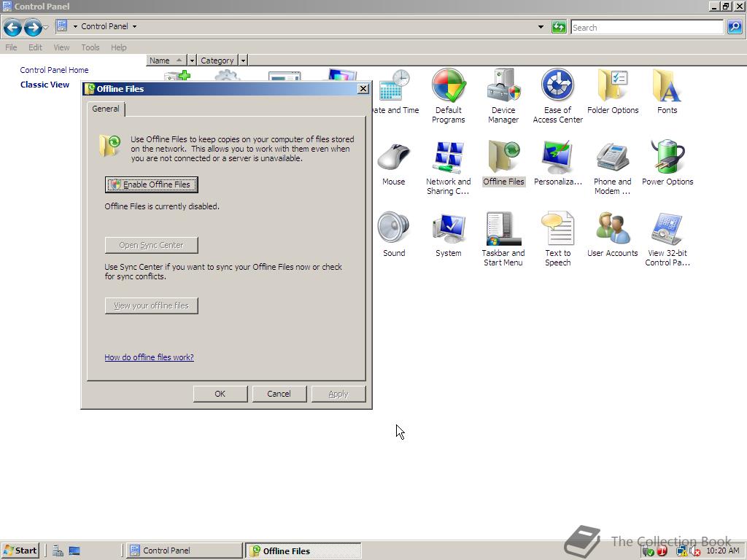Click the Forward navigation arrow
This screenshot has height=560, width=747.
32,28
